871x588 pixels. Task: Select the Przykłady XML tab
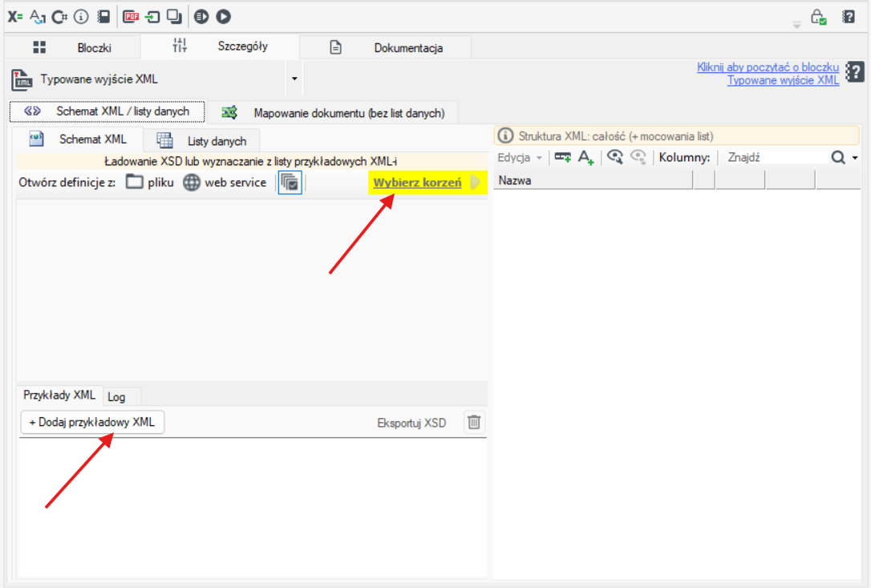(x=59, y=395)
